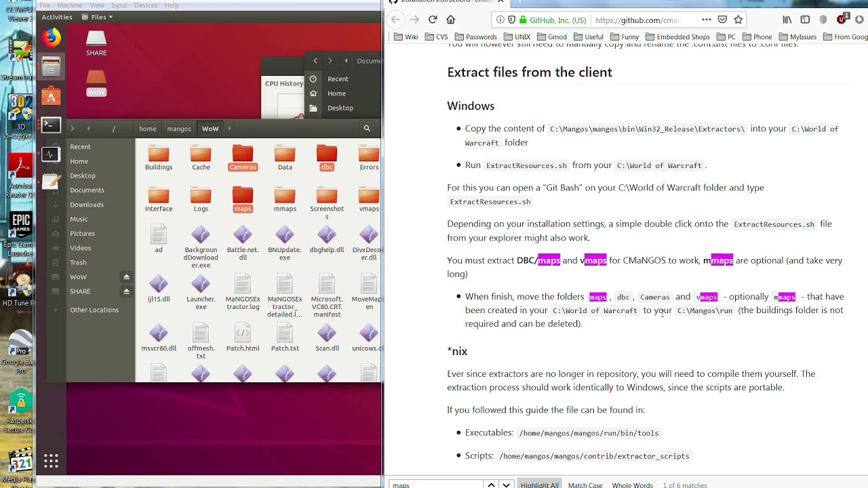Show site information for GitHub
The image size is (868, 488).
500,20
